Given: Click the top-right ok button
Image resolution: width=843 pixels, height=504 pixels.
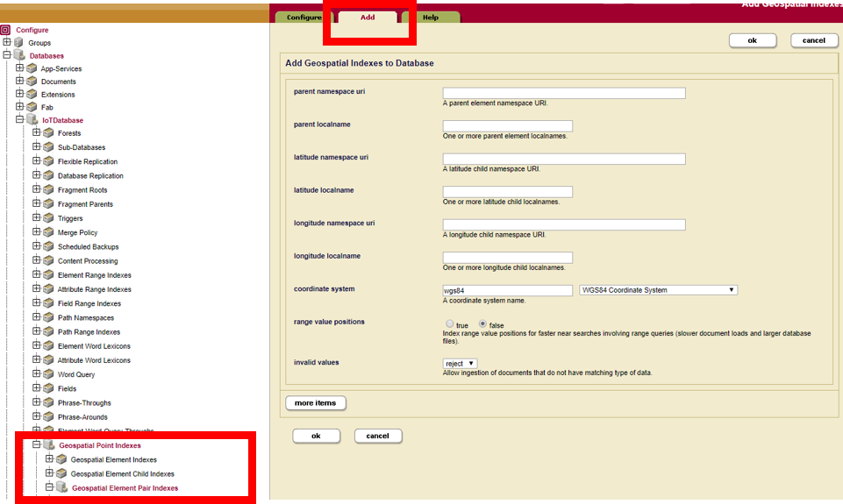Looking at the screenshot, I should tap(753, 40).
